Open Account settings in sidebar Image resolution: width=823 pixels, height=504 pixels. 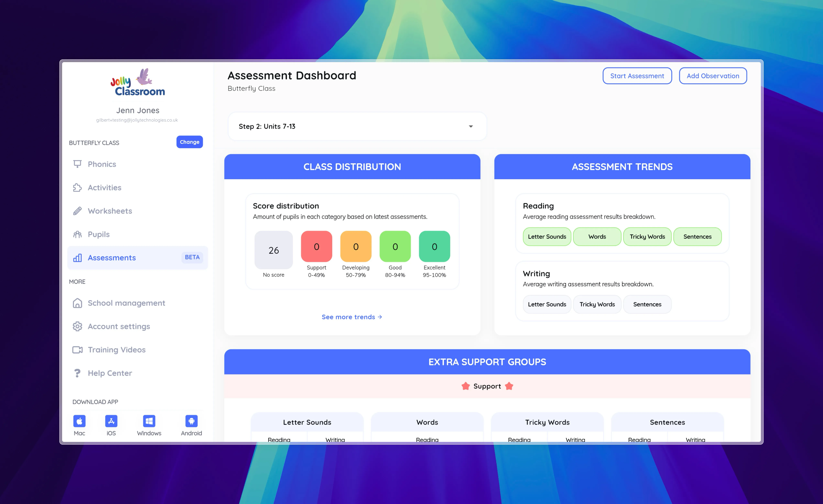coord(119,326)
